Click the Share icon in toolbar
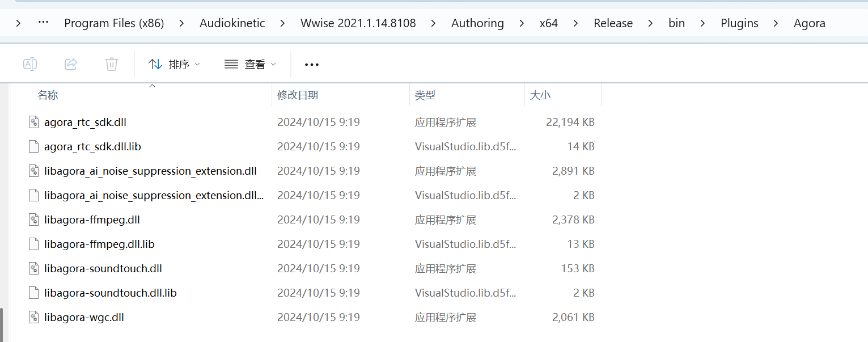The width and height of the screenshot is (868, 342). [x=71, y=64]
